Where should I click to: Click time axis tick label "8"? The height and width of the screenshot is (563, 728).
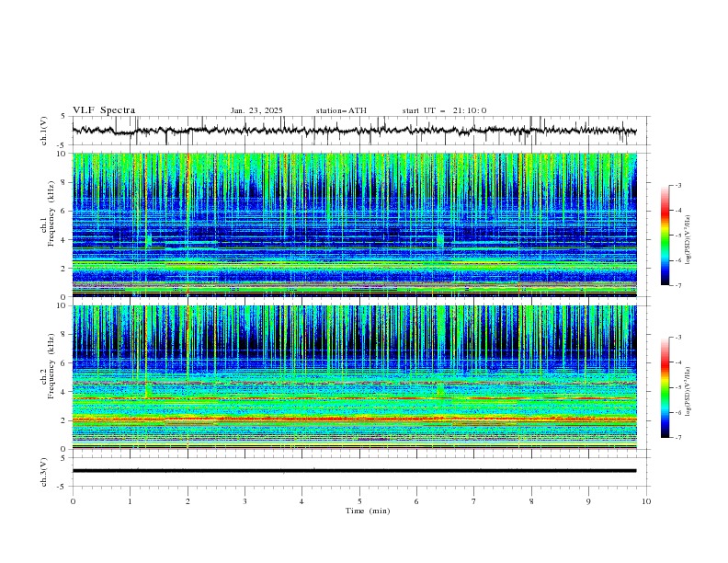tap(531, 501)
